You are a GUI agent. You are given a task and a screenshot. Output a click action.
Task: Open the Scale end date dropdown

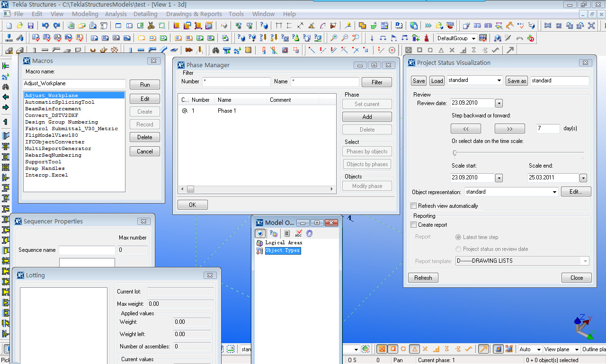[583, 178]
